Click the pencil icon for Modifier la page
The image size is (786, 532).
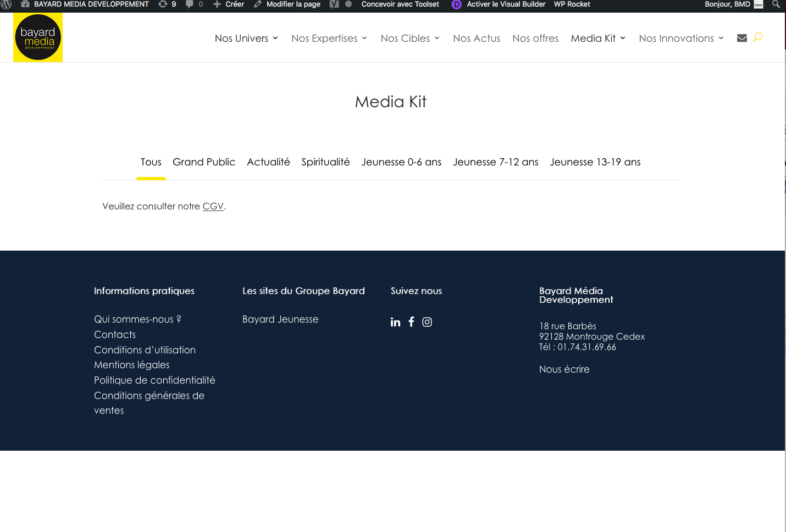tap(258, 4)
